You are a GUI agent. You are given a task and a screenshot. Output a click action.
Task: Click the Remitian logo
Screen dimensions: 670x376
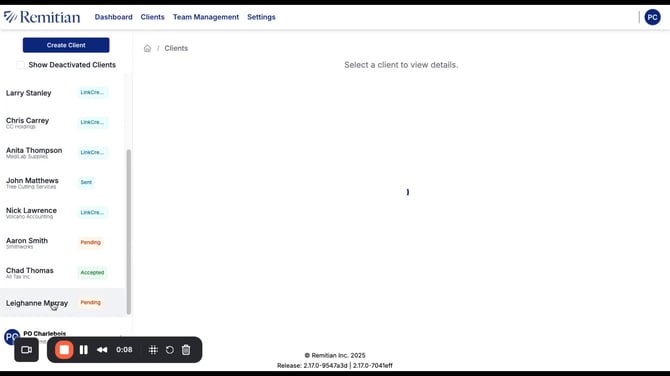(42, 17)
